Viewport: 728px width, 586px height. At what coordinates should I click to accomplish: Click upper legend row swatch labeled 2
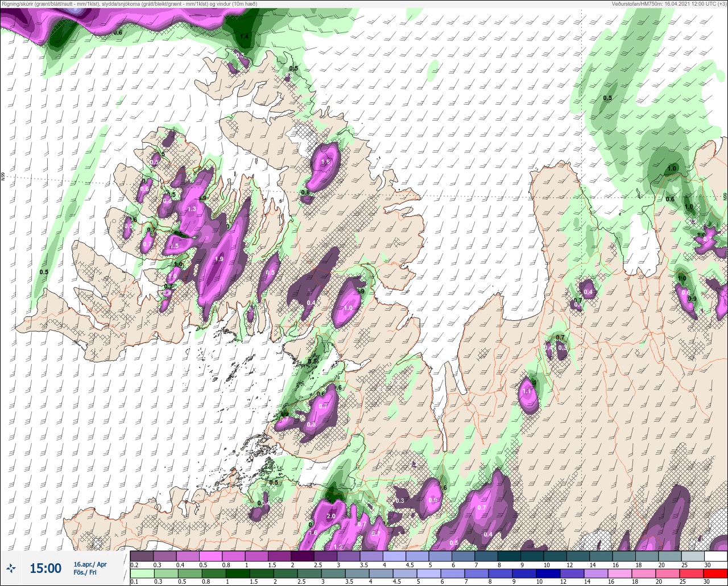(303, 556)
